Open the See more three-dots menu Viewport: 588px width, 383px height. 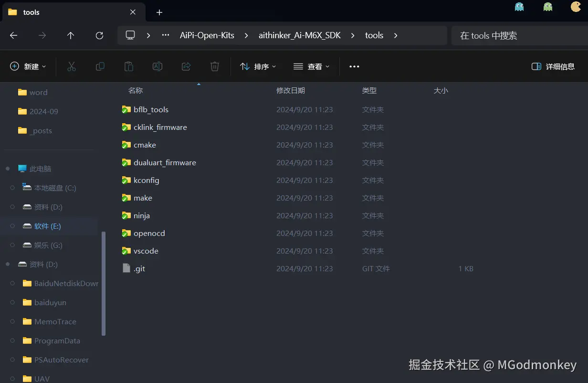tap(354, 66)
